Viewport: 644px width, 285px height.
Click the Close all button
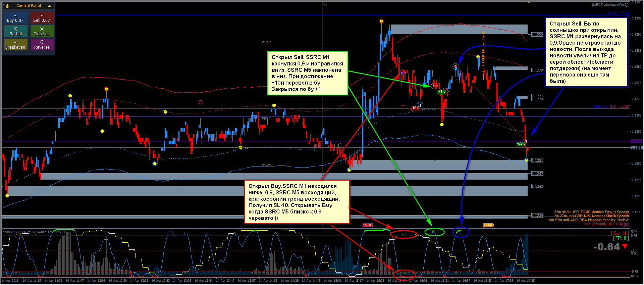coord(42,31)
